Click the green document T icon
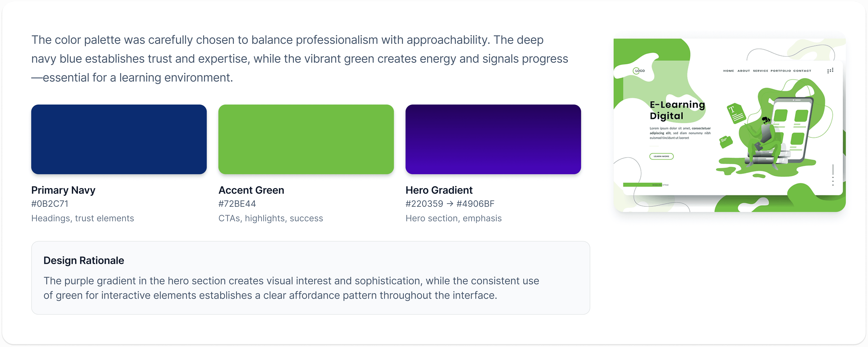This screenshot has height=347, width=868. pyautogui.click(x=736, y=114)
